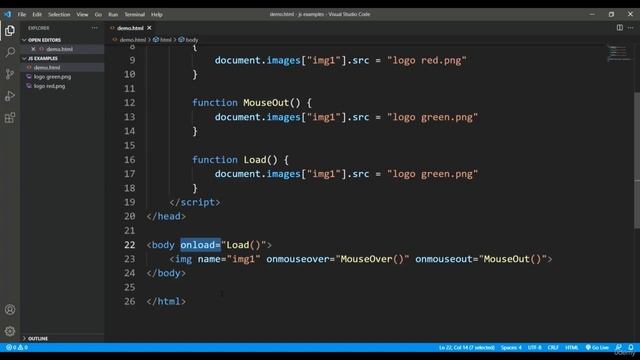Open the editor More Actions ellipsis
Screen dimensions: 640x360
pyautogui.click(x=631, y=28)
